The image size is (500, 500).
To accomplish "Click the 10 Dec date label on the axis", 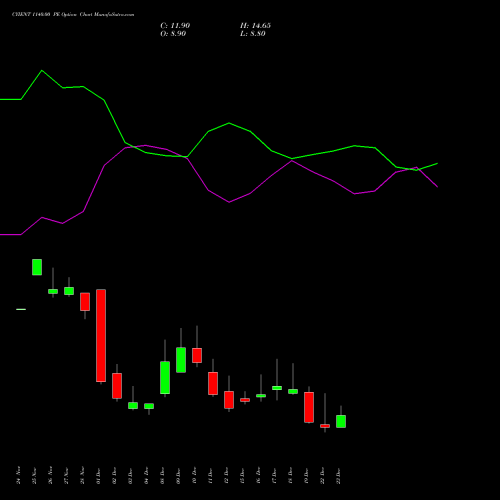I will click(x=195, y=475).
